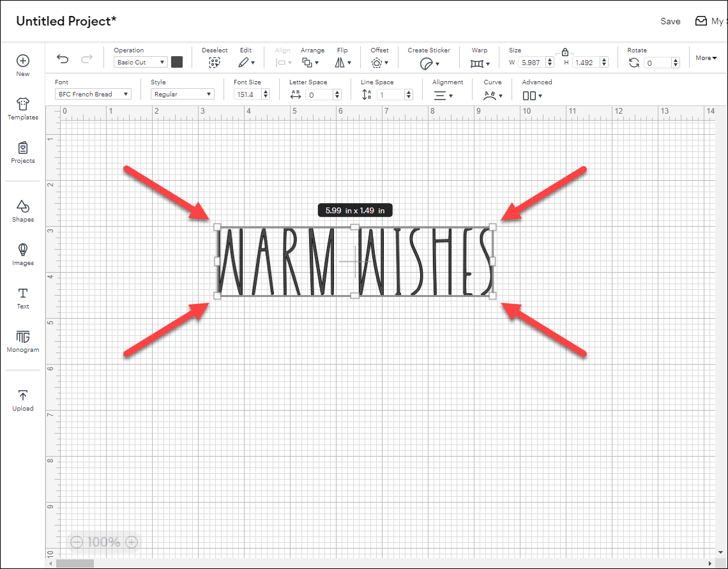
Task: Open the Projects section
Action: [x=23, y=151]
